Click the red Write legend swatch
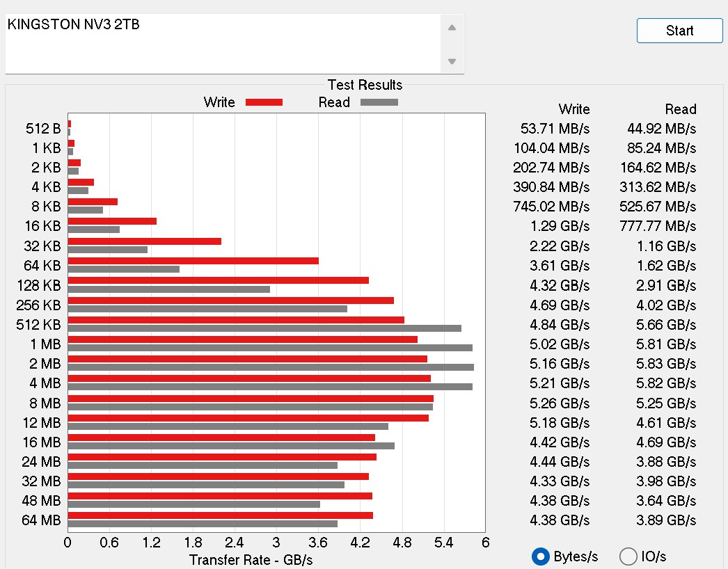The width and height of the screenshot is (728, 569). (x=264, y=102)
